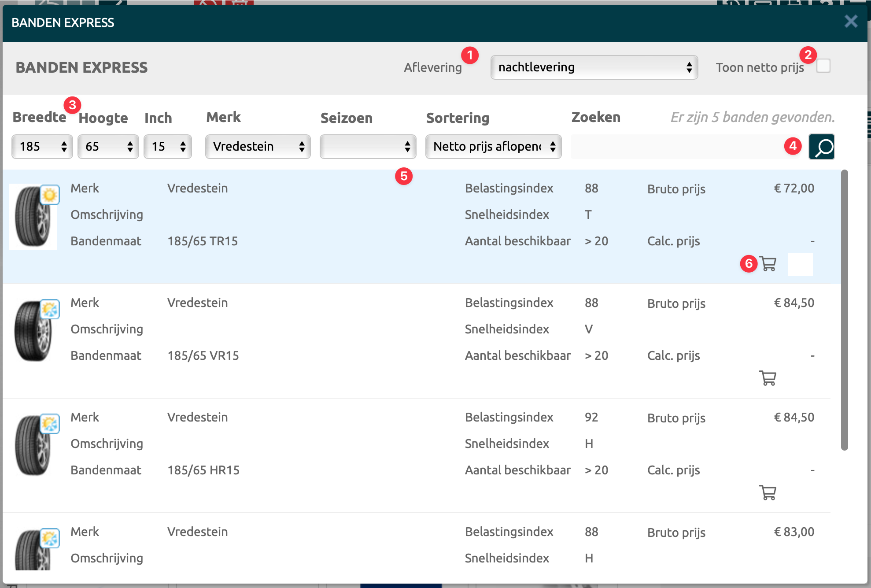871x588 pixels.
Task: Click the results list vertical scrollbar
Action: click(844, 310)
